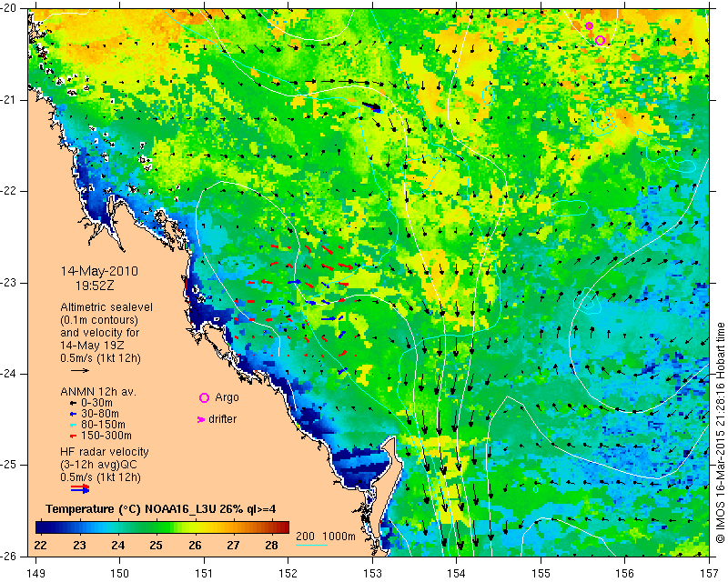Click the 'Altimetric sealevel' legend text

(x=106, y=307)
